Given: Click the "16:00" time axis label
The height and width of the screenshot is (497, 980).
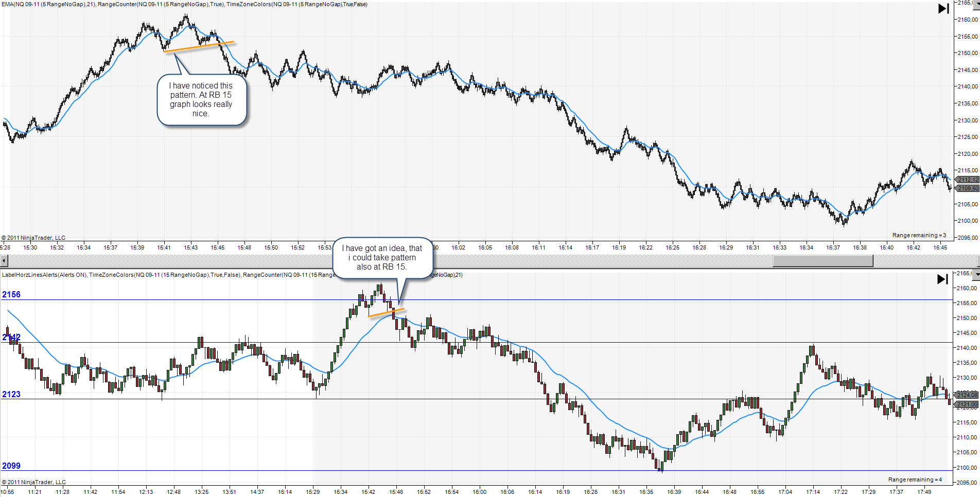Looking at the screenshot, I should (480, 492).
